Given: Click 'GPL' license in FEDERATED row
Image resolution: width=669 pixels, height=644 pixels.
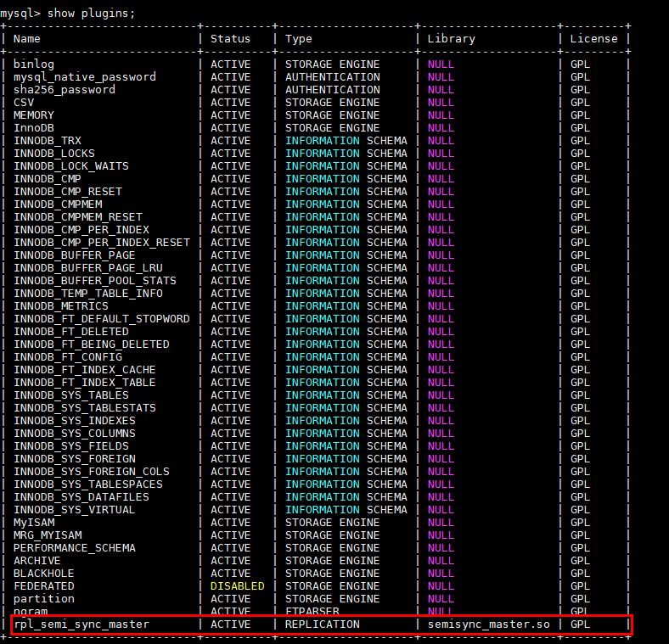Looking at the screenshot, I should pos(580,586).
